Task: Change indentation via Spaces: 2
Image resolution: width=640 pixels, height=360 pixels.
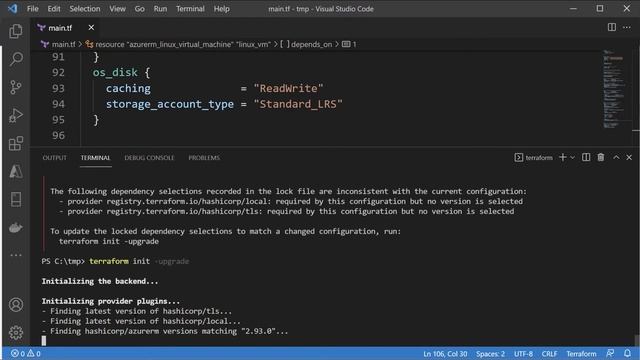Action: tap(490, 353)
